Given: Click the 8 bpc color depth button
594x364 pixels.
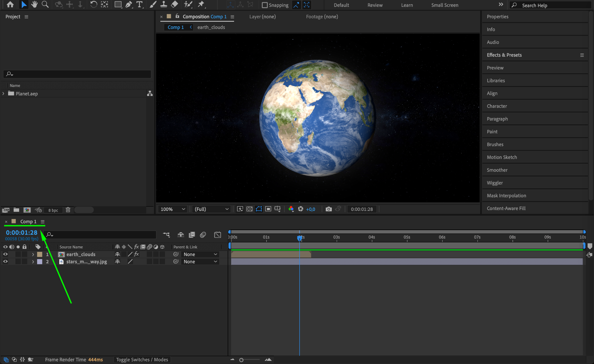Looking at the screenshot, I should 53,210.
